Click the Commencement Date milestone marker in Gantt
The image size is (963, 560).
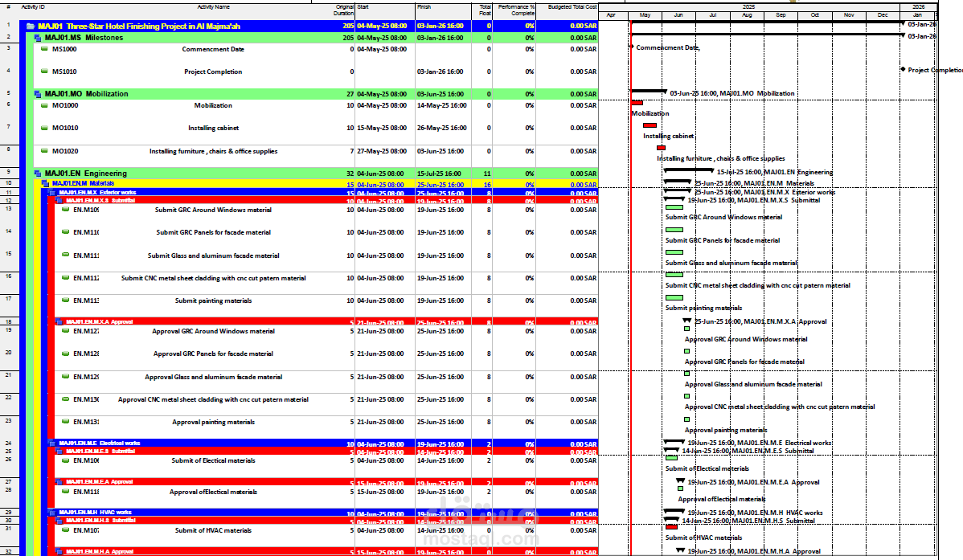click(631, 47)
